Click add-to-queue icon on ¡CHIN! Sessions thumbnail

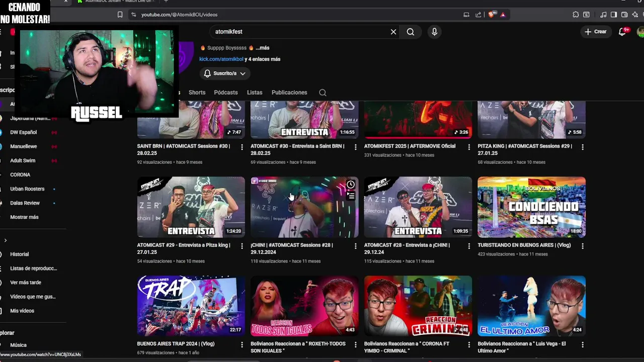click(351, 196)
